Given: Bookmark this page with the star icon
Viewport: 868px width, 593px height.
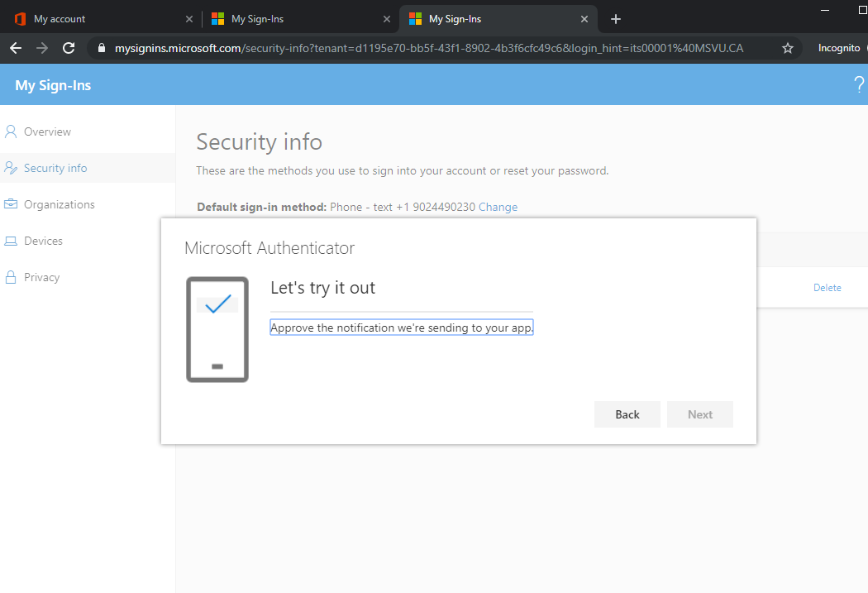Looking at the screenshot, I should pos(788,48).
